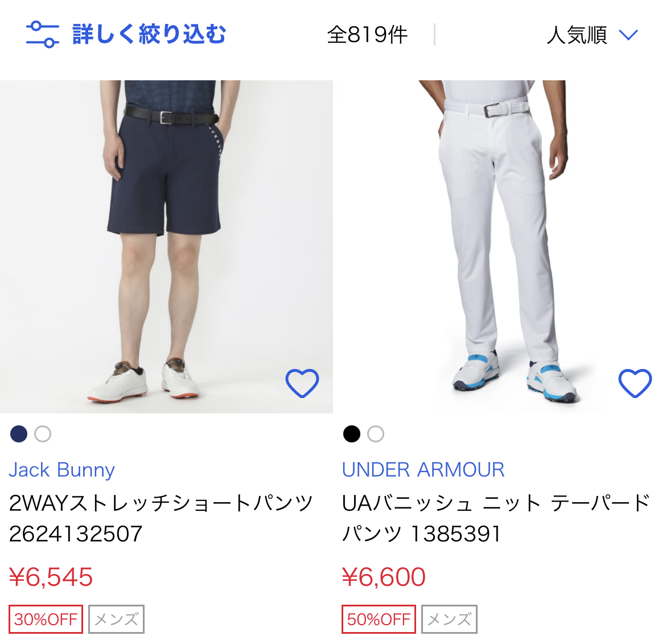
Task: Open the filter sliders icon
Action: click(x=43, y=34)
